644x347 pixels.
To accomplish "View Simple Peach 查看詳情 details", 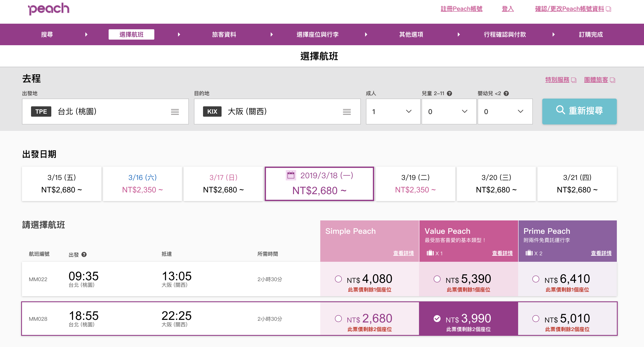I will pyautogui.click(x=403, y=253).
